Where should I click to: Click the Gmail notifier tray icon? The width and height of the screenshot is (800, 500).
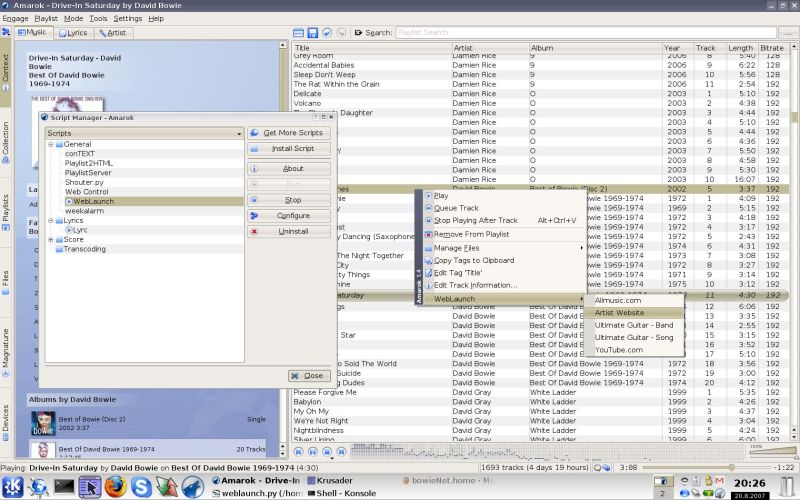[719, 481]
